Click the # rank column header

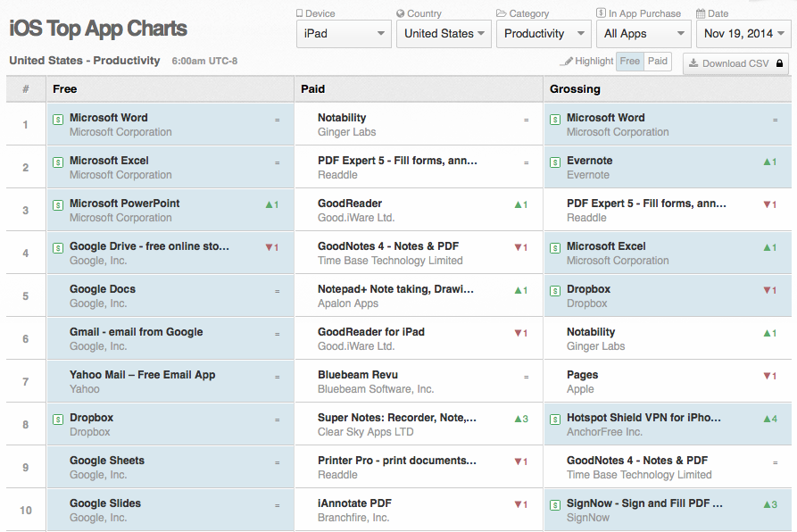pyautogui.click(x=26, y=89)
